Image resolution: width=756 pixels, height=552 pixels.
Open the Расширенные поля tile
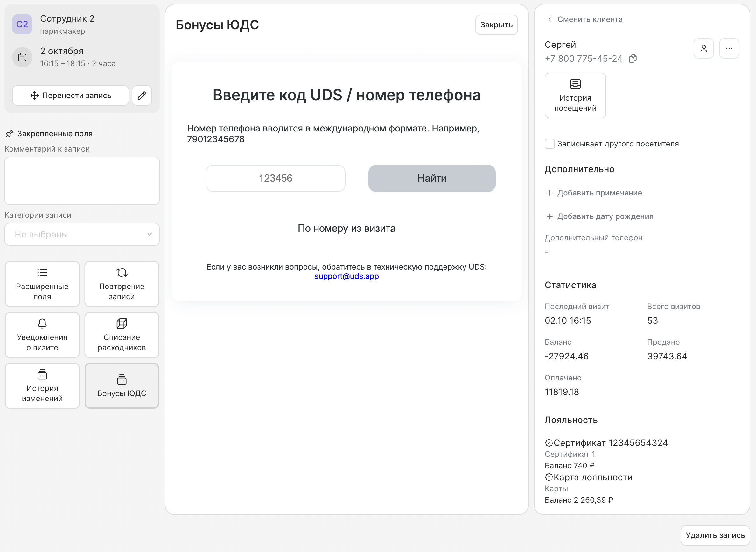pos(42,284)
